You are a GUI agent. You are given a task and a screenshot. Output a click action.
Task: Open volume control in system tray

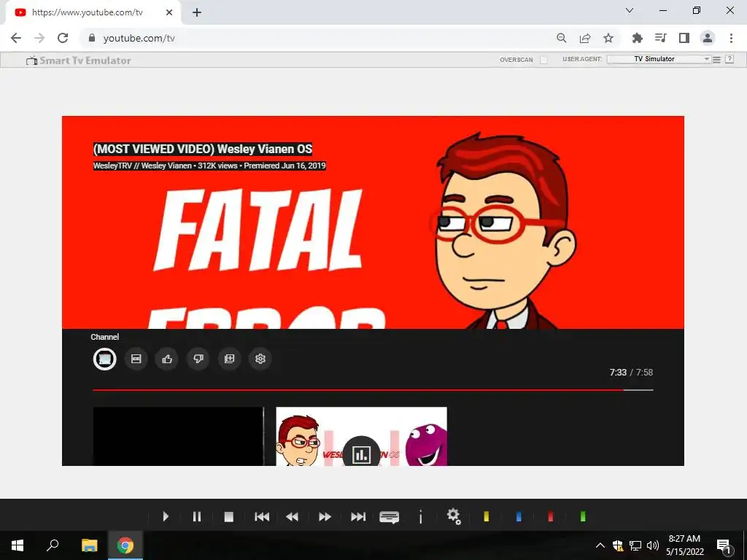(x=653, y=545)
